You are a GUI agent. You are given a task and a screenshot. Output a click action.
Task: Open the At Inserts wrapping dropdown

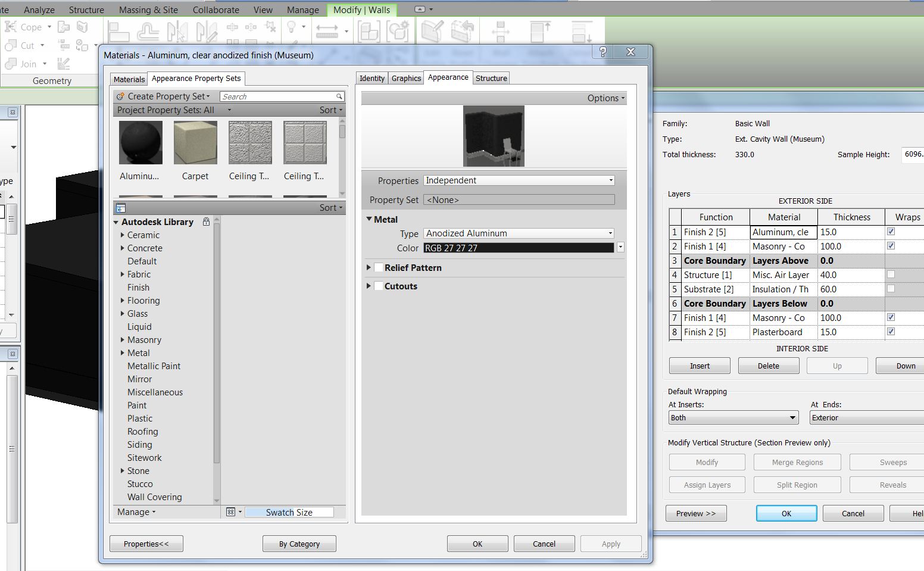[x=732, y=418]
